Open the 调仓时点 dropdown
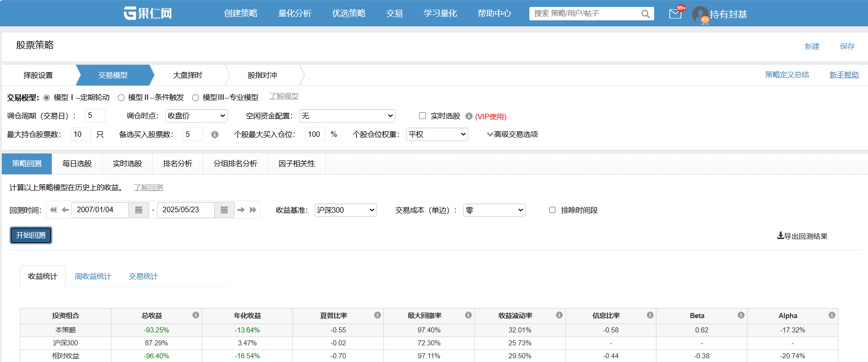The image size is (868, 362). click(196, 116)
